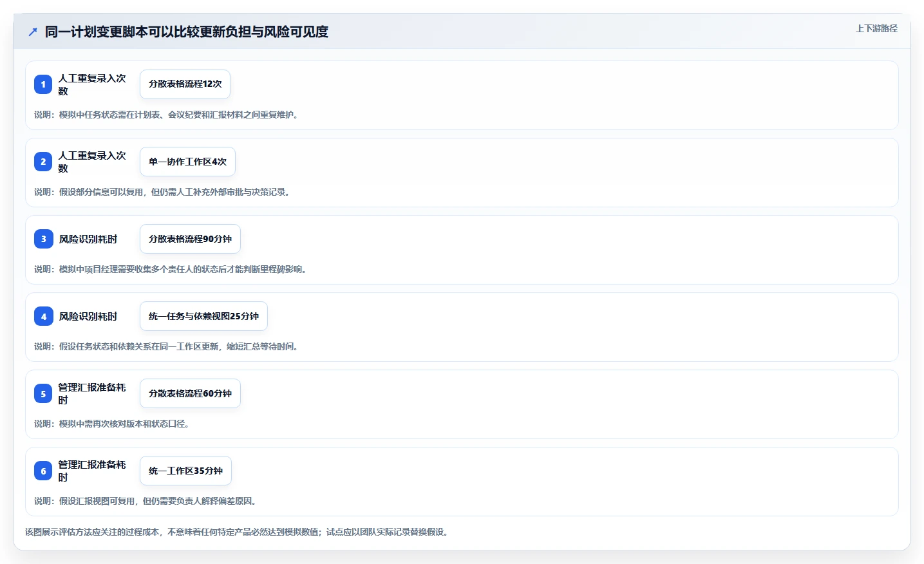The height and width of the screenshot is (564, 924).
Task: Click the note about 缩短汇总等待时间
Action: tap(166, 346)
